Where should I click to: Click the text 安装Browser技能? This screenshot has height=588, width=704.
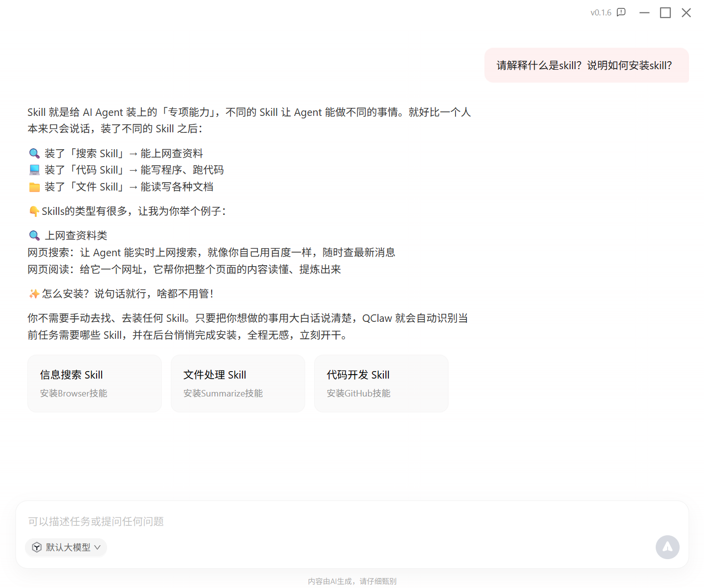click(74, 393)
